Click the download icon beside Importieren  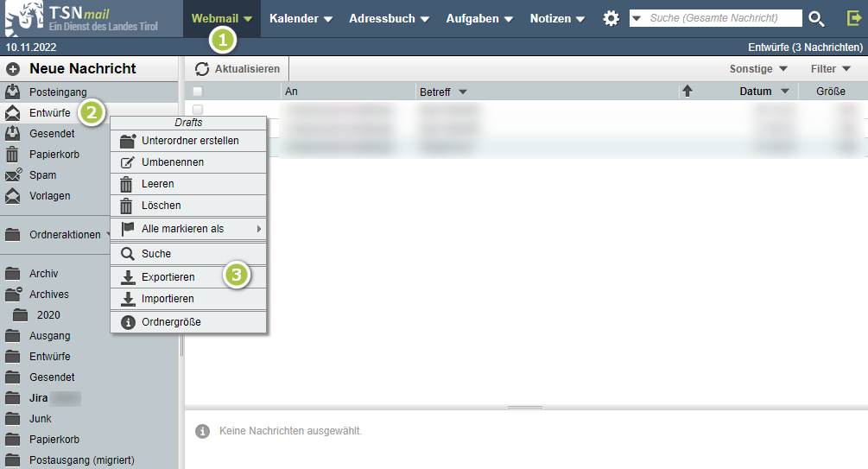click(128, 299)
